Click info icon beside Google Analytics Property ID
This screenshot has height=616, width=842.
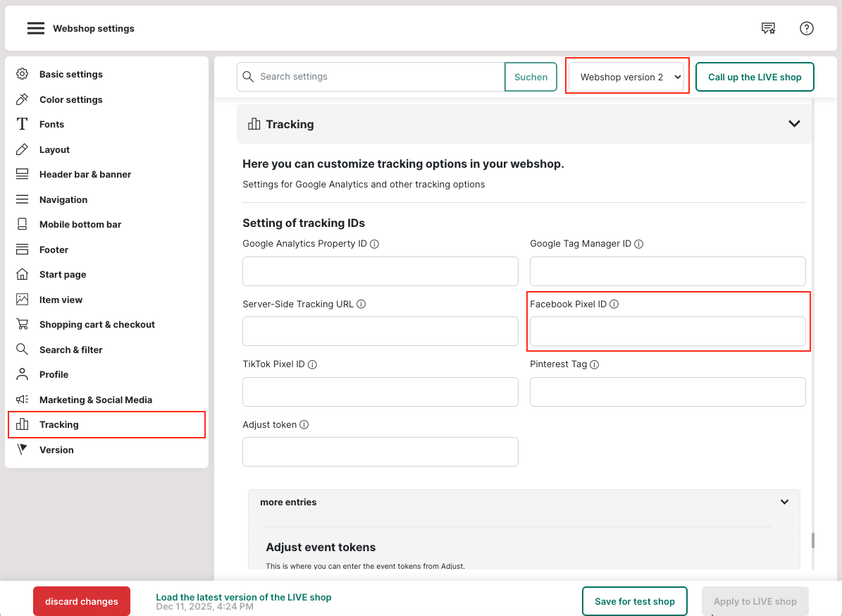point(375,244)
